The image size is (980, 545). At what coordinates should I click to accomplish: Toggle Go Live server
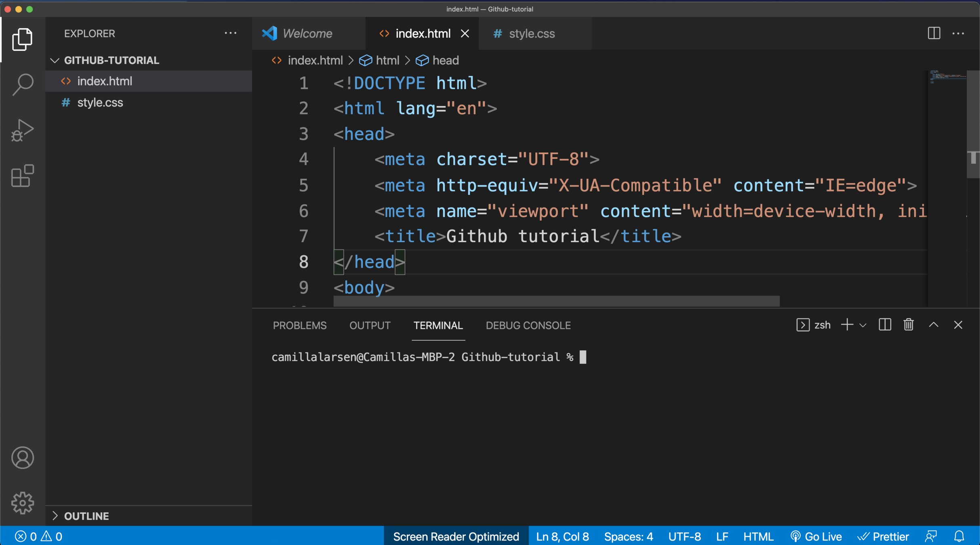coord(816,536)
